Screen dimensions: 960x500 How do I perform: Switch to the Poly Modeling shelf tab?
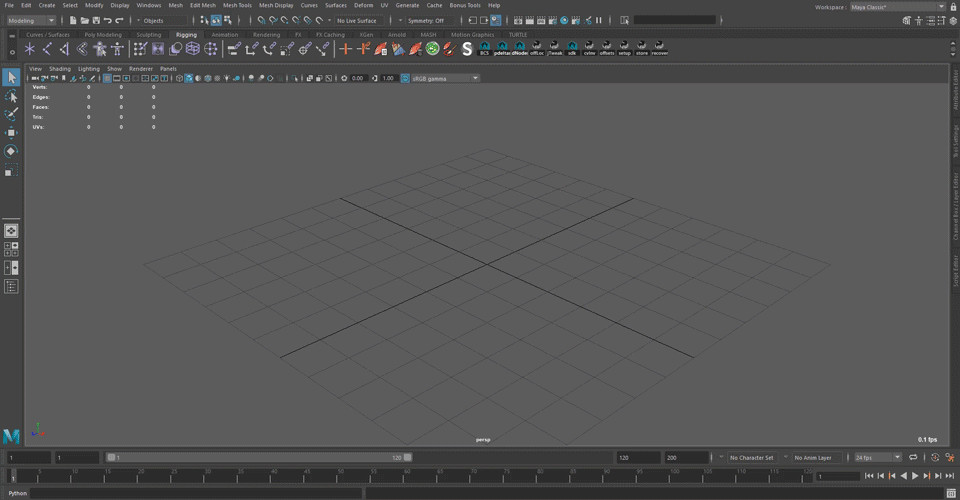103,35
